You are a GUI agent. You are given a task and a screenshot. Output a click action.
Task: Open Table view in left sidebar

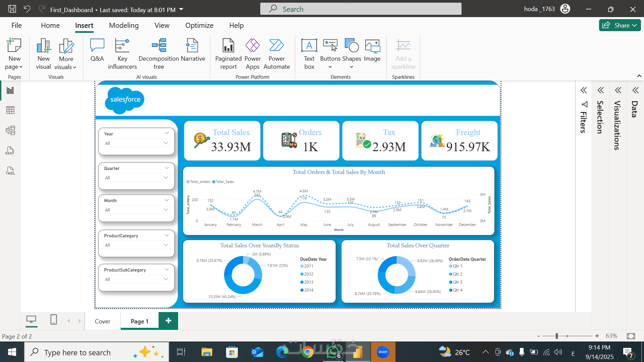10,110
